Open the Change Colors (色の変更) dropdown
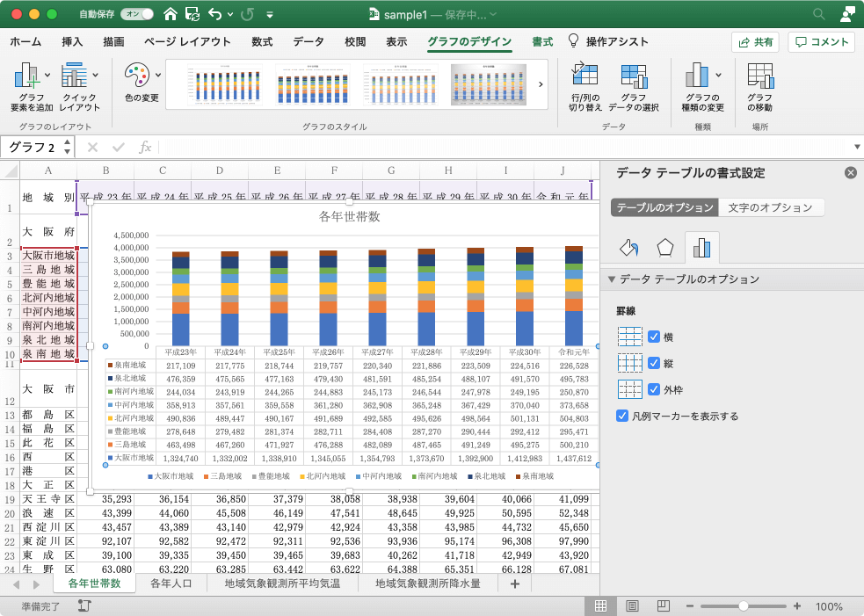864x616 pixels. 142,78
